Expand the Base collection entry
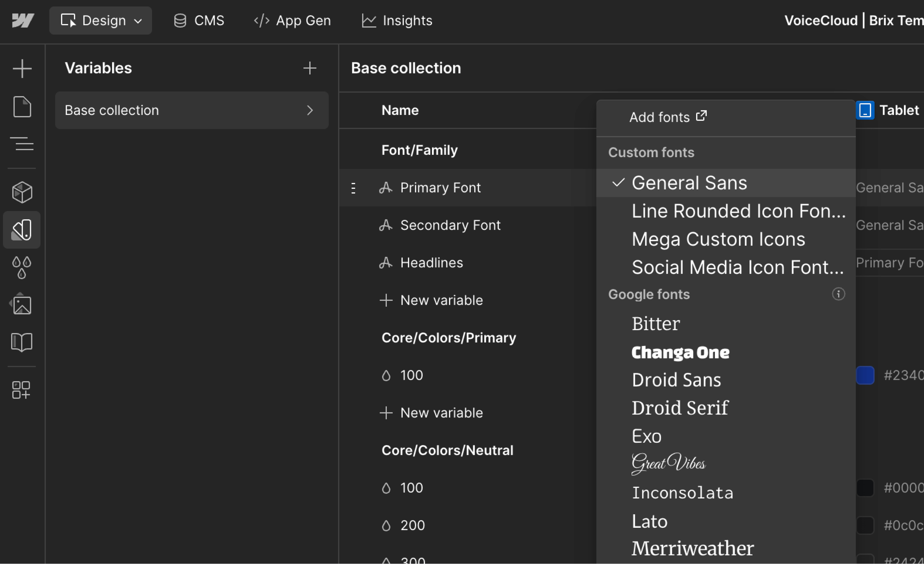This screenshot has height=564, width=924. coord(310,110)
